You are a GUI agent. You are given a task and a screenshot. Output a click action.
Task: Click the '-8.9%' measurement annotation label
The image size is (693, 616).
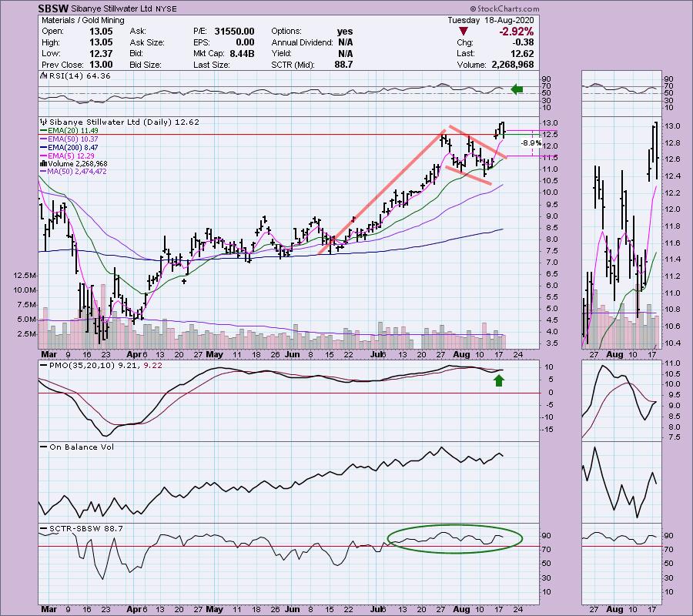click(x=531, y=142)
